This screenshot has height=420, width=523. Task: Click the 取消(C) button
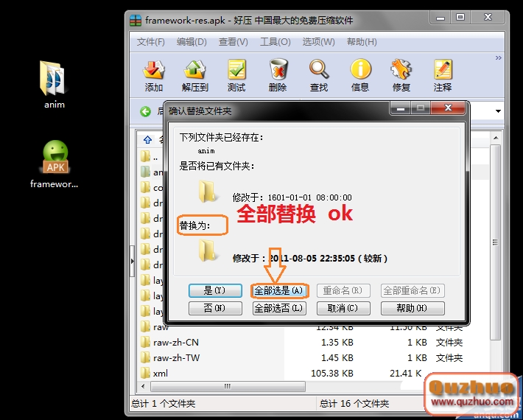343,308
